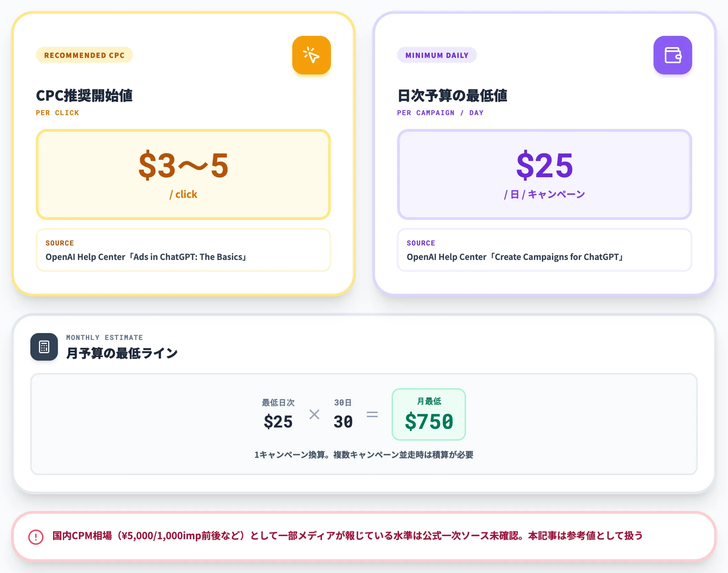Click the PER CLICK label

(x=58, y=113)
